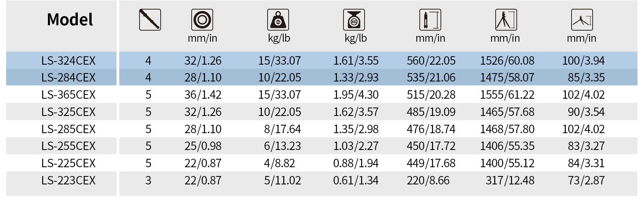Select the LS-223CEX model name
Screen dimensions: 644x220
(68, 180)
